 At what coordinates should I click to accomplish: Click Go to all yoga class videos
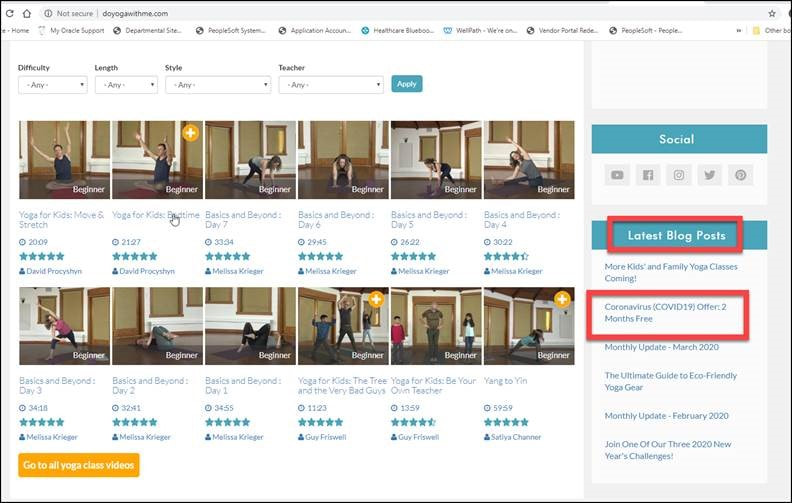click(x=79, y=465)
